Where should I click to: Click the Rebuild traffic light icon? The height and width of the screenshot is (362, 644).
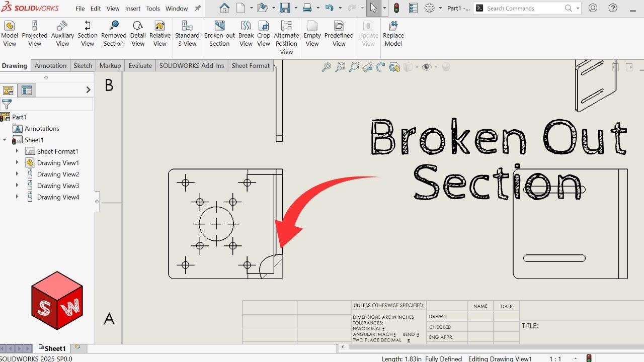click(x=396, y=8)
